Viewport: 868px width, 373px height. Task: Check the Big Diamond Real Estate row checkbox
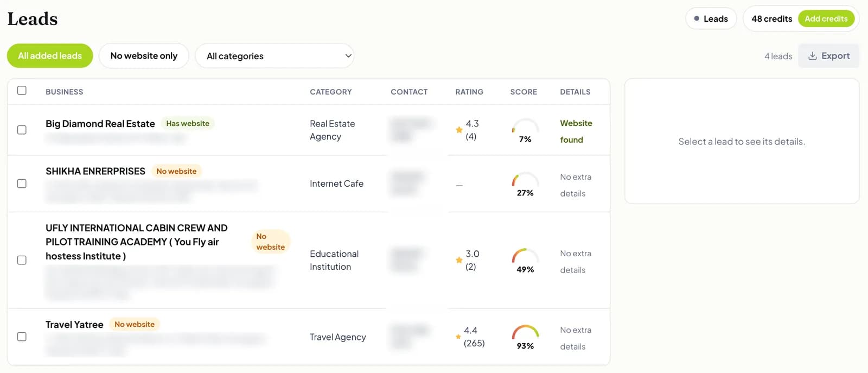[x=22, y=130]
